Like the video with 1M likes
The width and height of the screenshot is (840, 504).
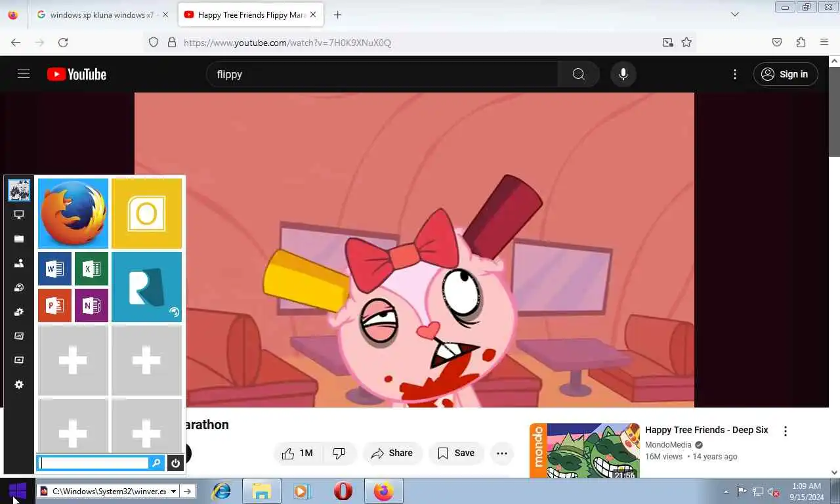point(297,453)
